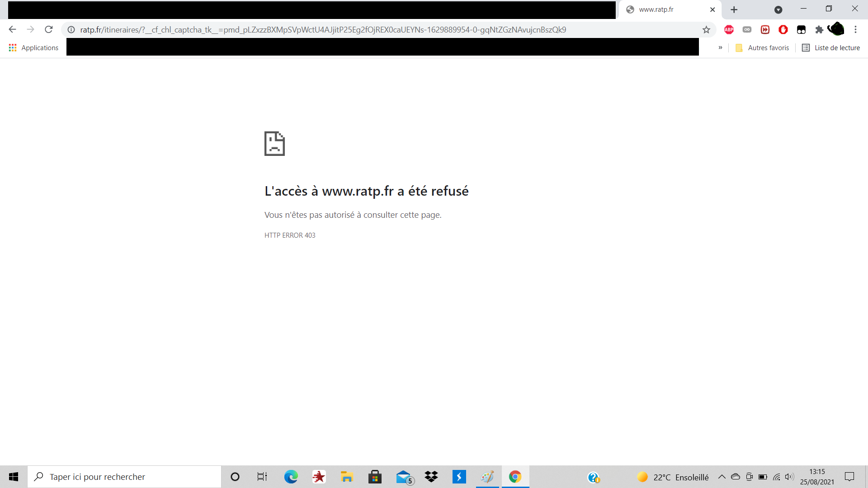Click the grey link-shaped extension icon
The width and height of the screenshot is (868, 488).
coord(747,30)
